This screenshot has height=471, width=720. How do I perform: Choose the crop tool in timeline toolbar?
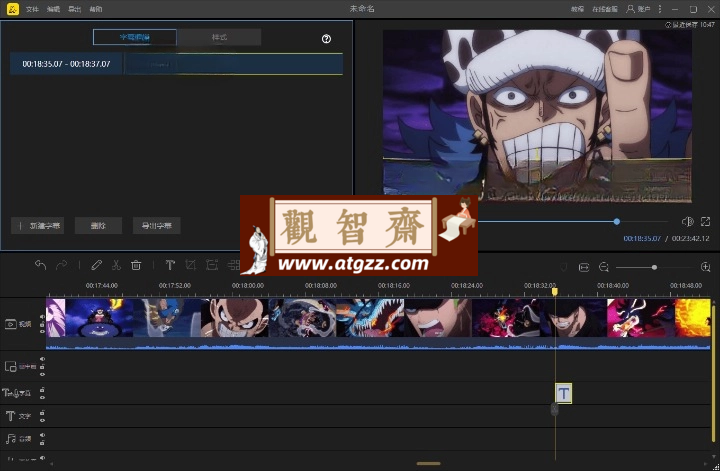click(191, 265)
